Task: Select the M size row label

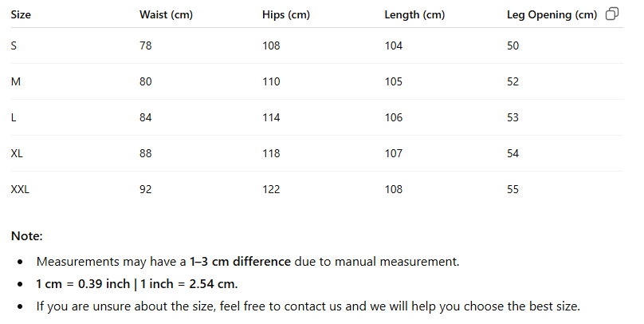Action: coord(16,81)
